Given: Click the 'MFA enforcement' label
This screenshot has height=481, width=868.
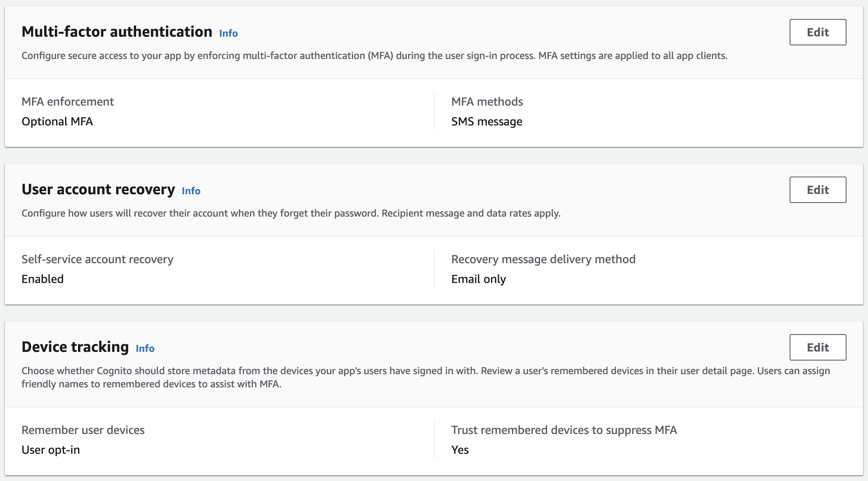Looking at the screenshot, I should [x=68, y=101].
